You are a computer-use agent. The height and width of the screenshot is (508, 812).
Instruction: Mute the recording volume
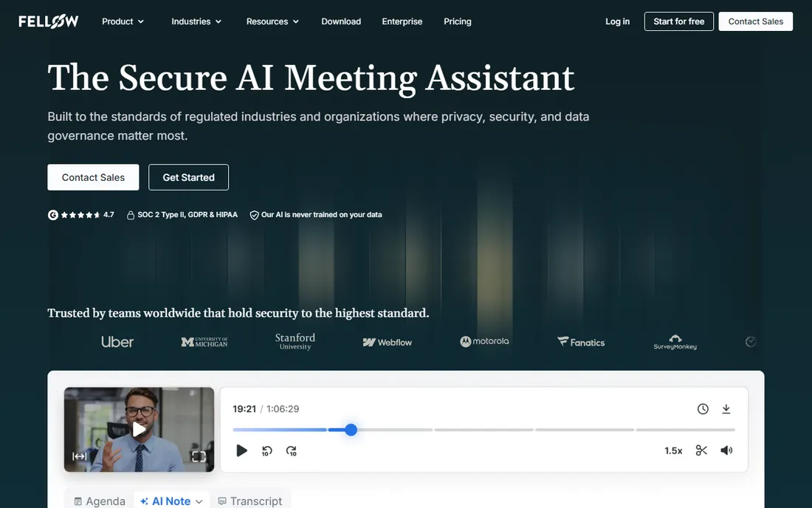tap(726, 450)
